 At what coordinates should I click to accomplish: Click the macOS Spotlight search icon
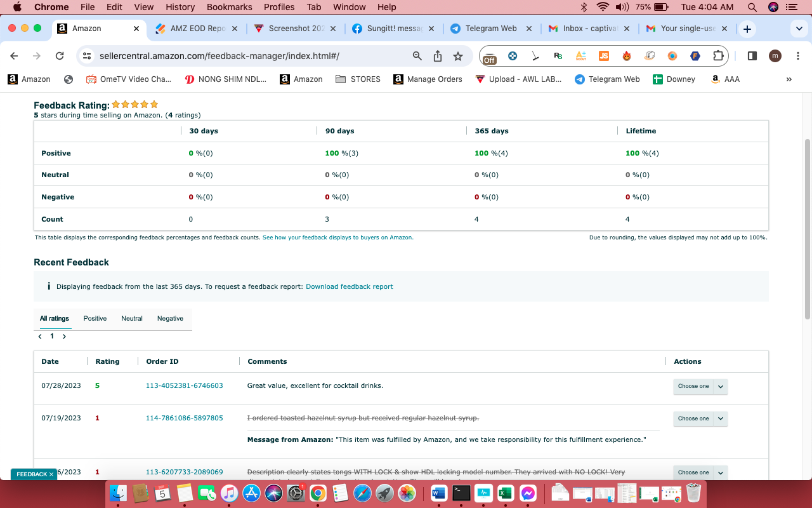[752, 7]
